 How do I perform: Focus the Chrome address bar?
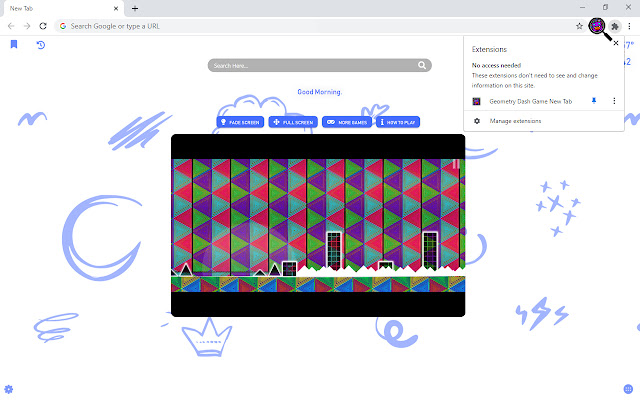point(321,26)
